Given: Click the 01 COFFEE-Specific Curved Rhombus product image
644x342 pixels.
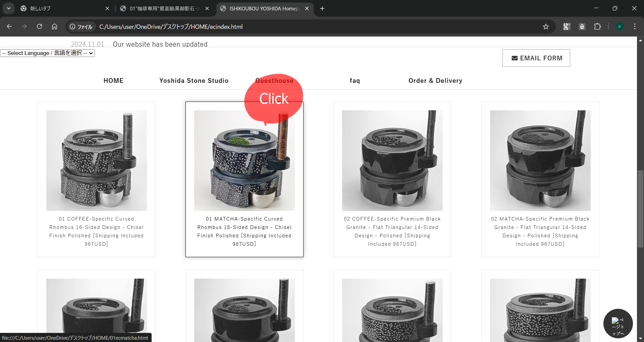Looking at the screenshot, I should (x=97, y=161).
